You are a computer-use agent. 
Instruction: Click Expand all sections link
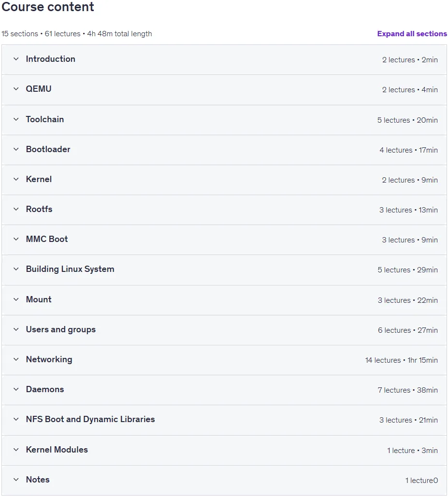(412, 34)
